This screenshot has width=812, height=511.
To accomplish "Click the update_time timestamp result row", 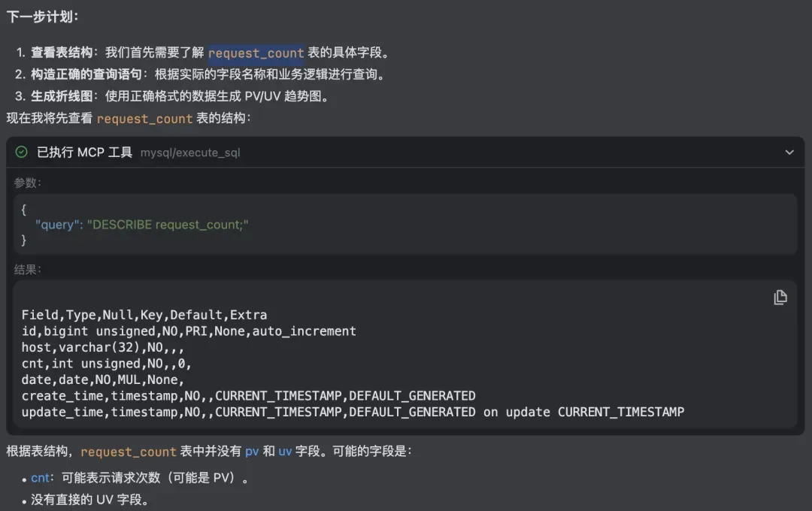I will click(353, 412).
